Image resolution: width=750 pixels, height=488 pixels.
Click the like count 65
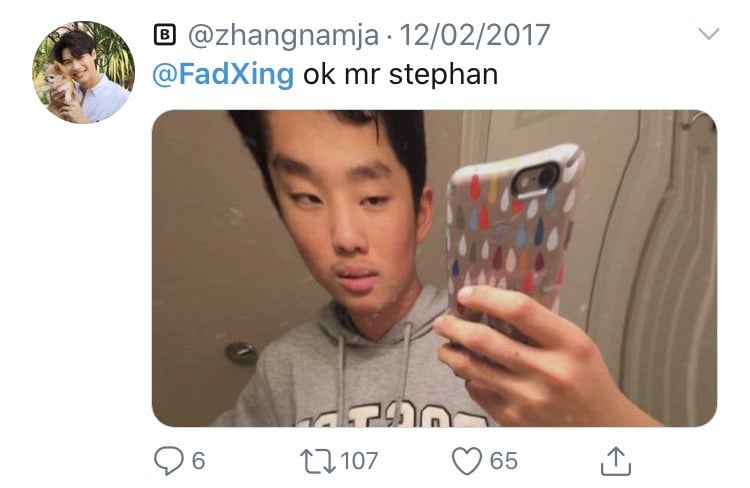[503, 461]
